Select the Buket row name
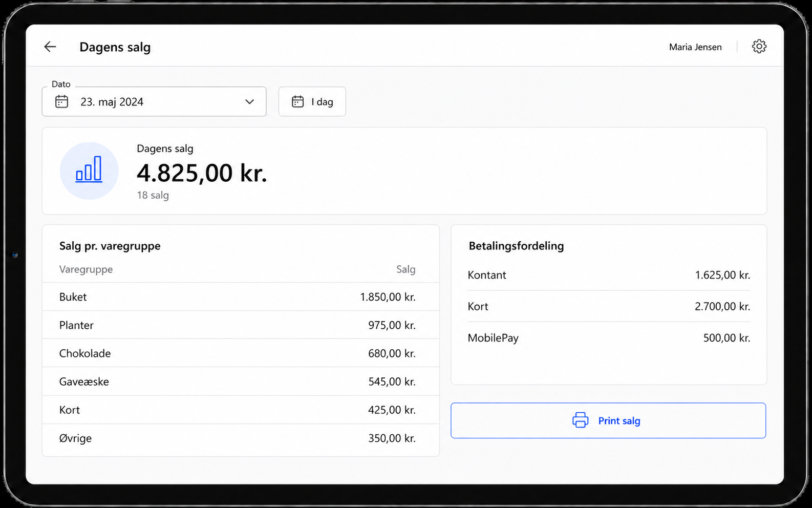The width and height of the screenshot is (812, 508). pos(73,297)
